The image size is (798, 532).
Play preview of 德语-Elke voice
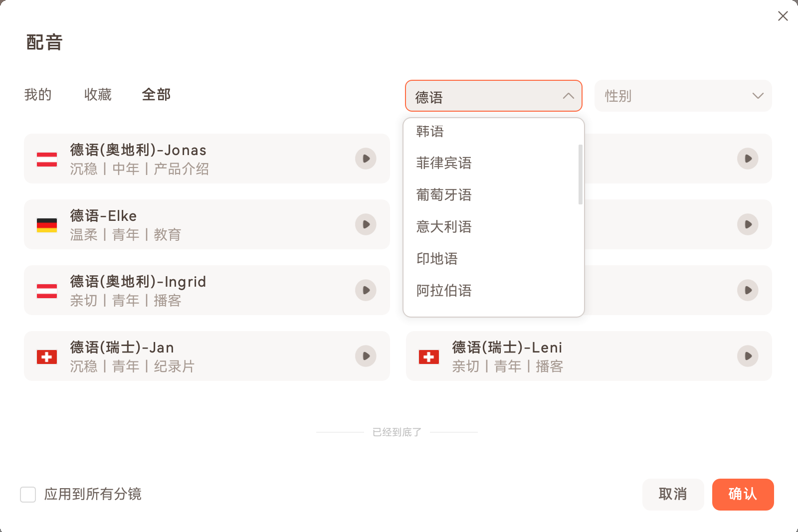pyautogui.click(x=366, y=224)
